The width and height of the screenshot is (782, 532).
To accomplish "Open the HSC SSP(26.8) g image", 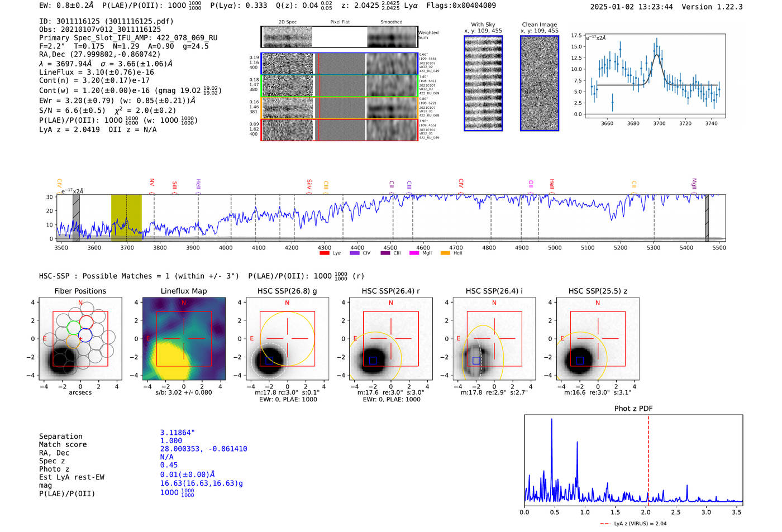I will coord(287,339).
